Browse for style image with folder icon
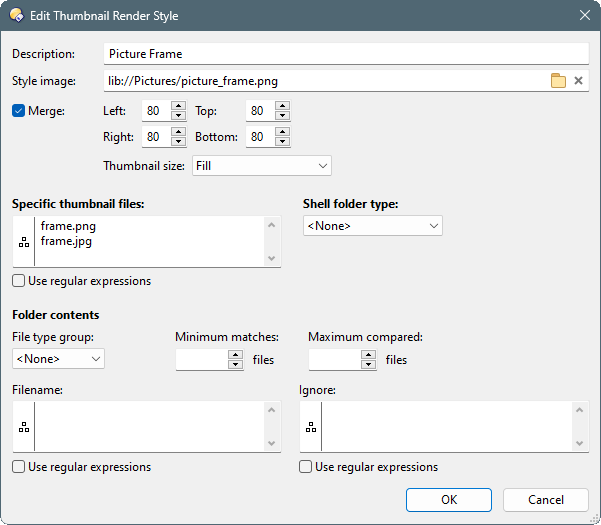 click(558, 81)
